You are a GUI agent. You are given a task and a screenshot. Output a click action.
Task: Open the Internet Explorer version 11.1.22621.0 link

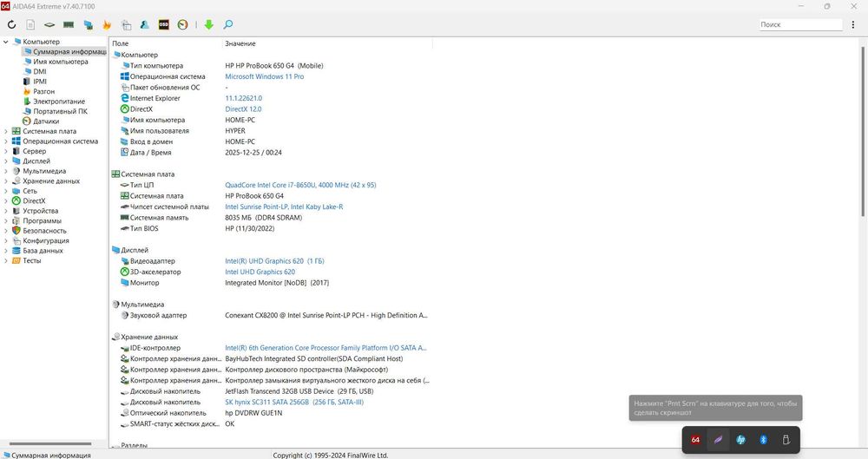coord(244,98)
